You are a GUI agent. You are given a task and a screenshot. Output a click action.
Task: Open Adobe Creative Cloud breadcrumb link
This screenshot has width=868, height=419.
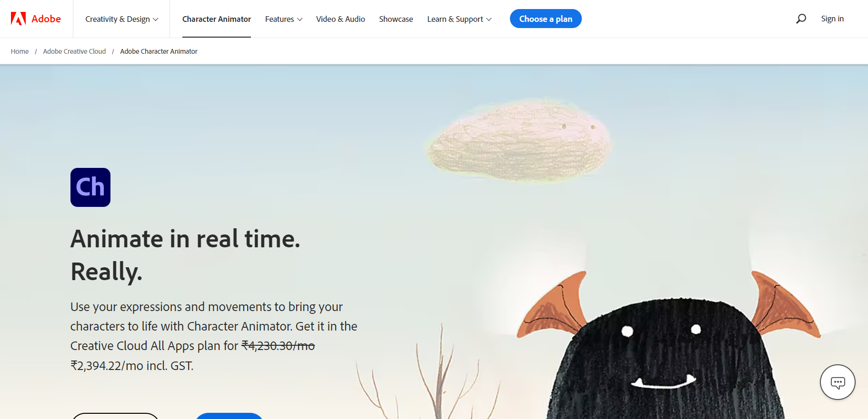[74, 51]
